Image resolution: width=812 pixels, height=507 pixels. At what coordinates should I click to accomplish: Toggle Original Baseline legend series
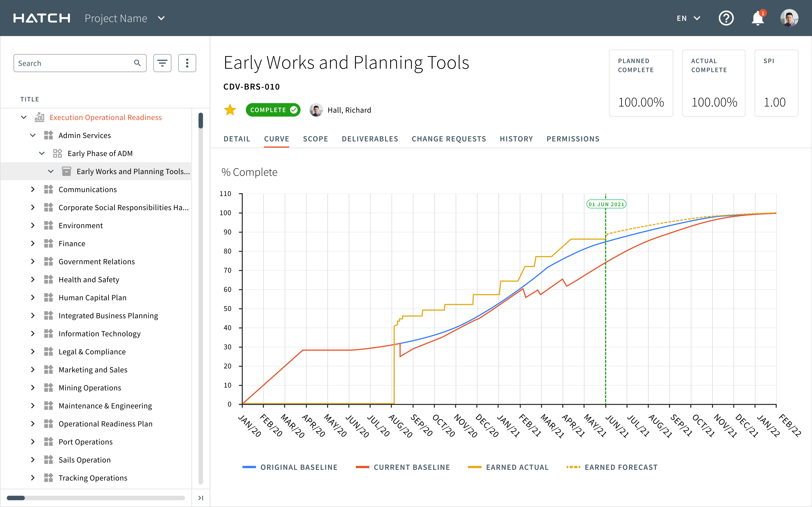(x=290, y=467)
